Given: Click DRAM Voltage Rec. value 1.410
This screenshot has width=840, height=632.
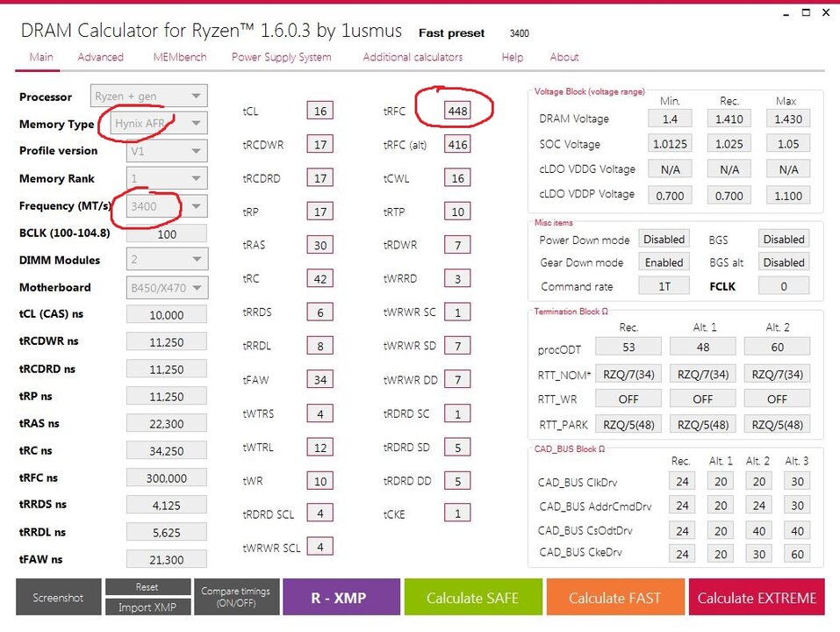Looking at the screenshot, I should click(729, 118).
